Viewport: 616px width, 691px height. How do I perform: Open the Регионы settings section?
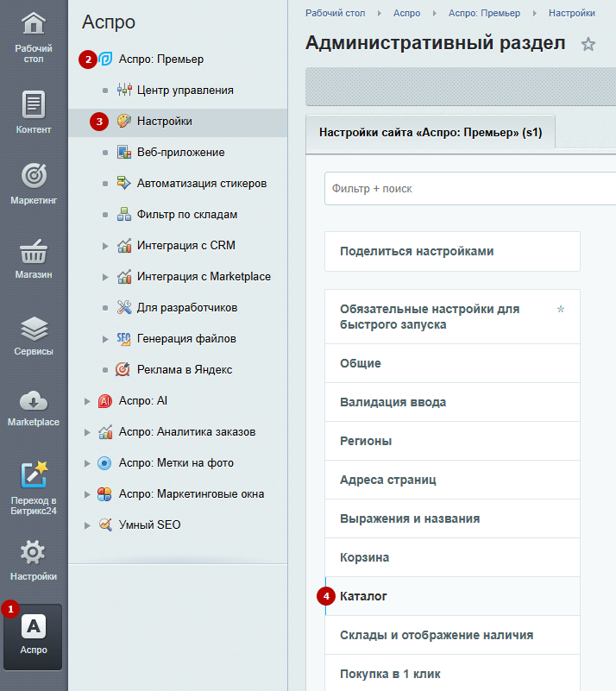pos(452,441)
